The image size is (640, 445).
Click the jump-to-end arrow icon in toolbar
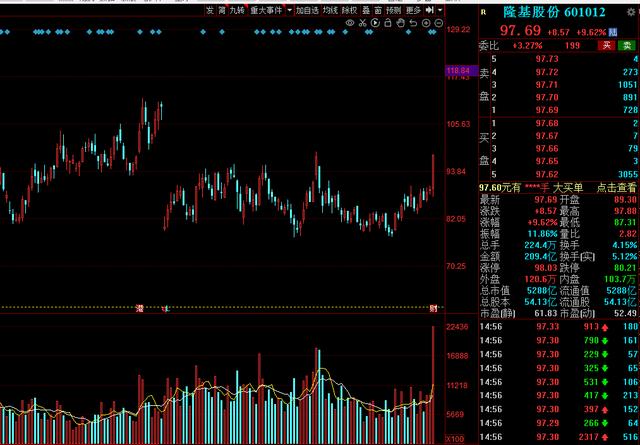[x=429, y=10]
